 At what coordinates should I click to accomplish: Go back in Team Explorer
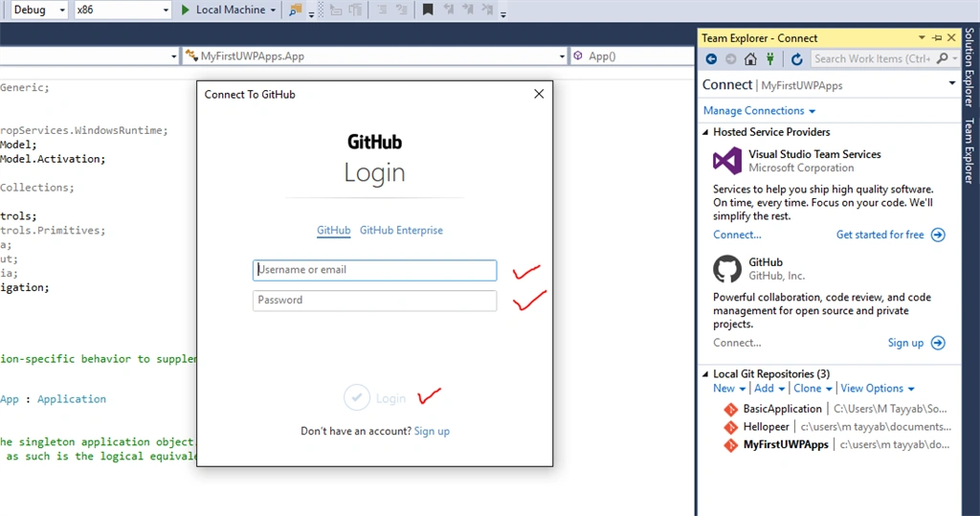click(x=711, y=58)
